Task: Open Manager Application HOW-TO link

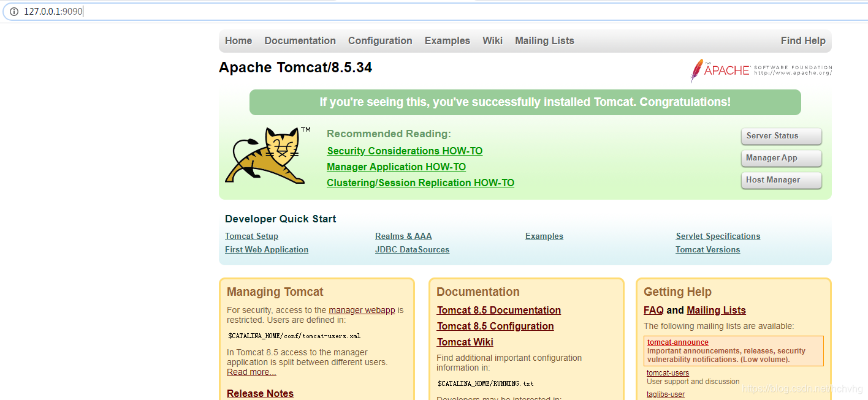Action: (x=396, y=167)
